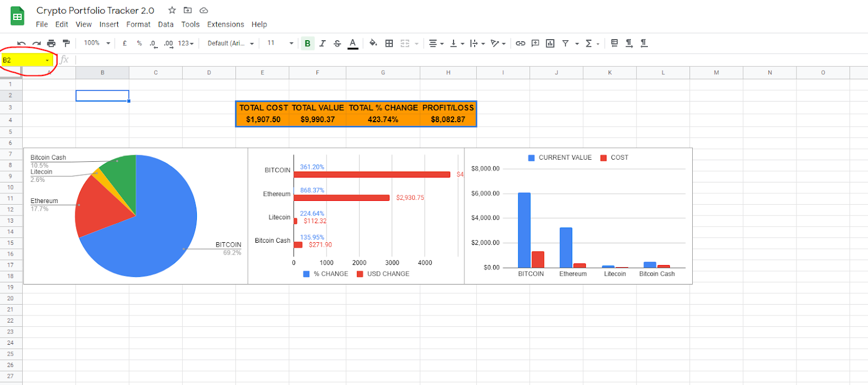Open the vertical align dropdown
This screenshot has height=385, width=868.
pos(457,43)
